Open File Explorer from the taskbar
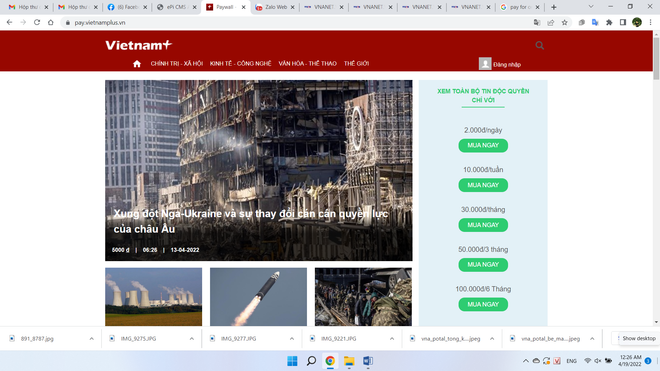 click(349, 361)
